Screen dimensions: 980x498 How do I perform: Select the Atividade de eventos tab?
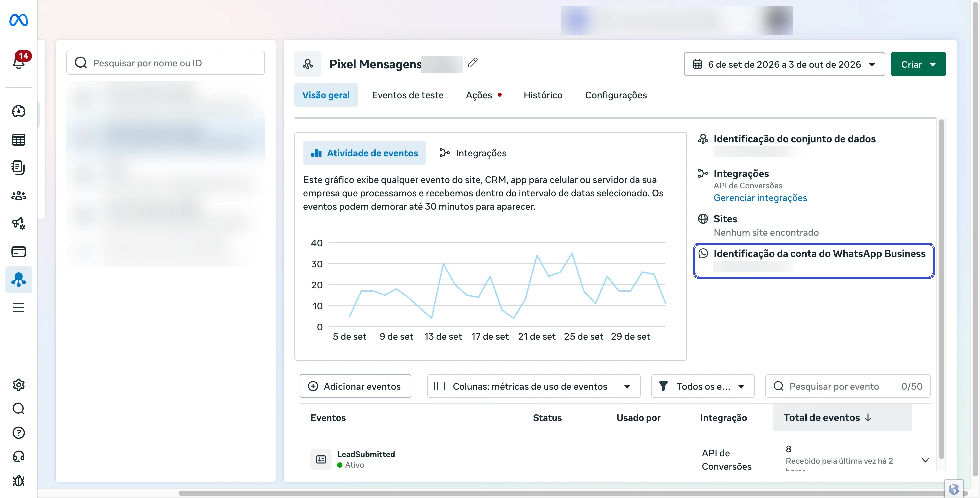pos(364,153)
